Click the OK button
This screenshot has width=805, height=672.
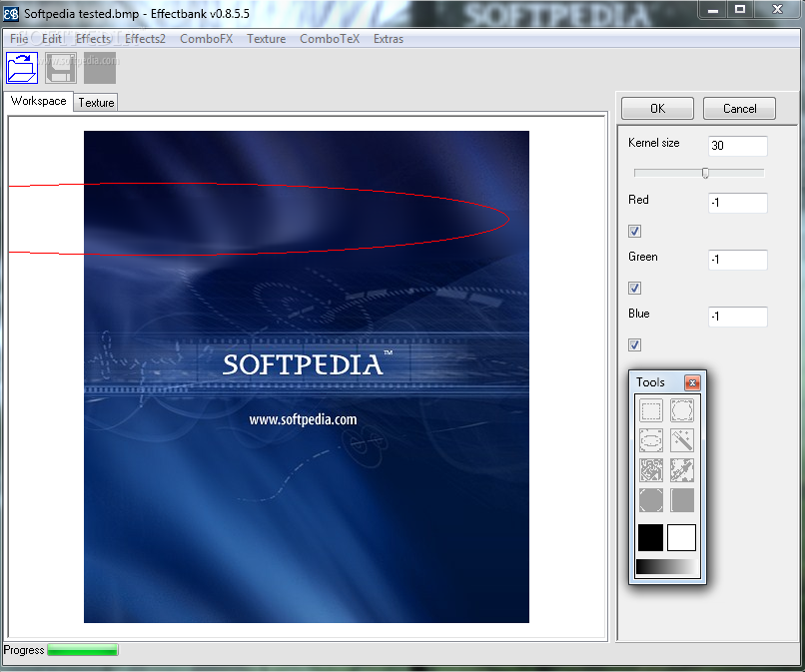[x=657, y=108]
